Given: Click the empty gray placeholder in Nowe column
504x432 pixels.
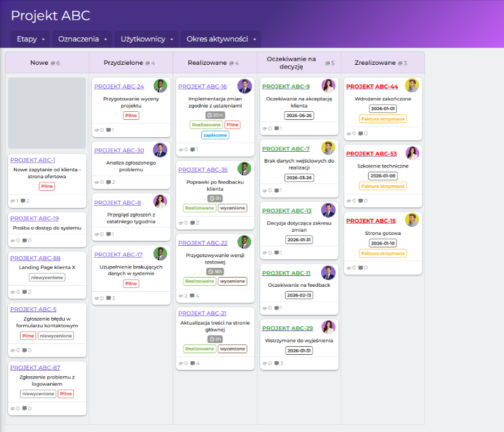Looking at the screenshot, I should pyautogui.click(x=47, y=113).
